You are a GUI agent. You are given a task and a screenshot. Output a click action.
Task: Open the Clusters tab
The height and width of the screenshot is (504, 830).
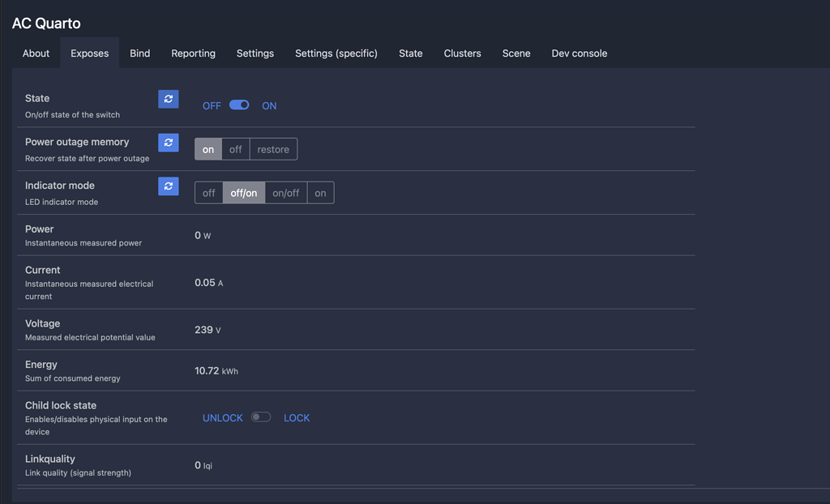pyautogui.click(x=462, y=53)
